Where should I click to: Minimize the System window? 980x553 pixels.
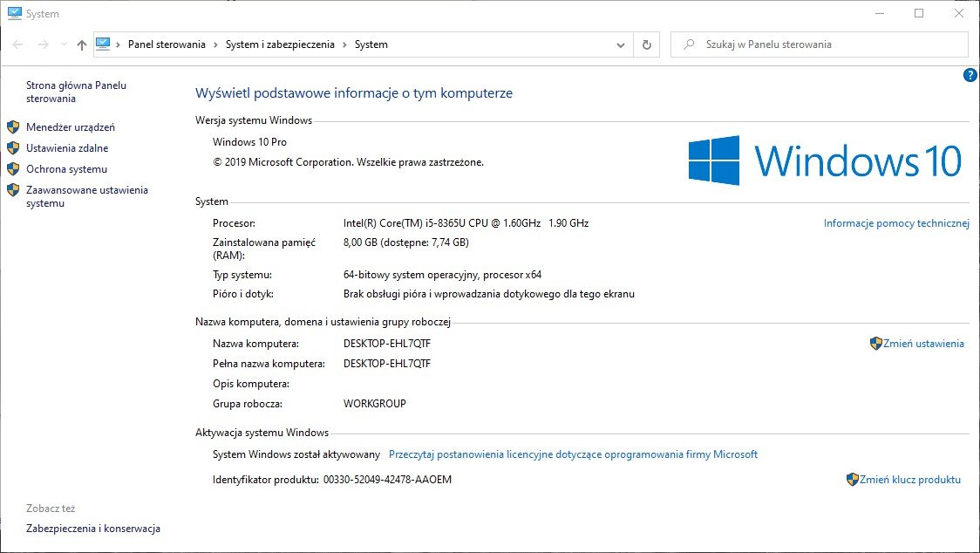[880, 13]
